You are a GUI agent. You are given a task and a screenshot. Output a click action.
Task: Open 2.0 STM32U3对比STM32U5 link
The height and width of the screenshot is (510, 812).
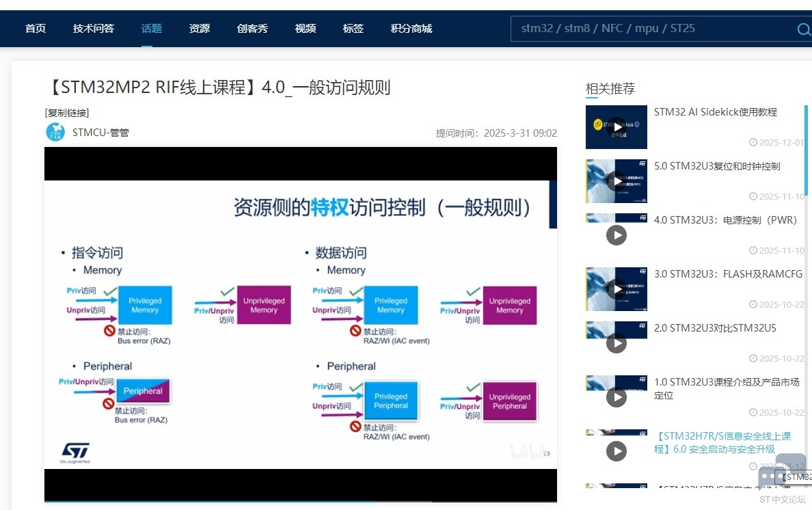point(715,327)
